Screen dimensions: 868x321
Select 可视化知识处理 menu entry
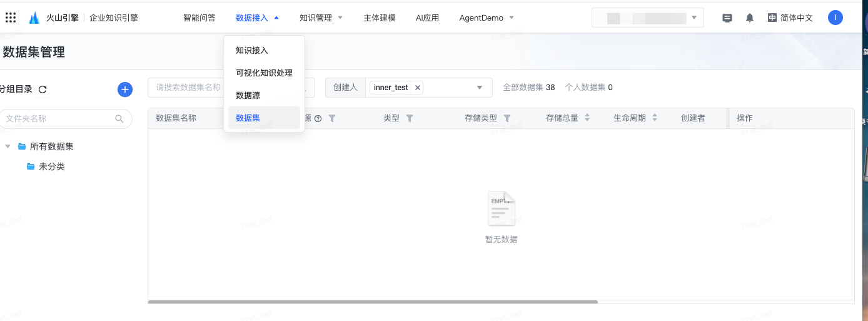264,73
